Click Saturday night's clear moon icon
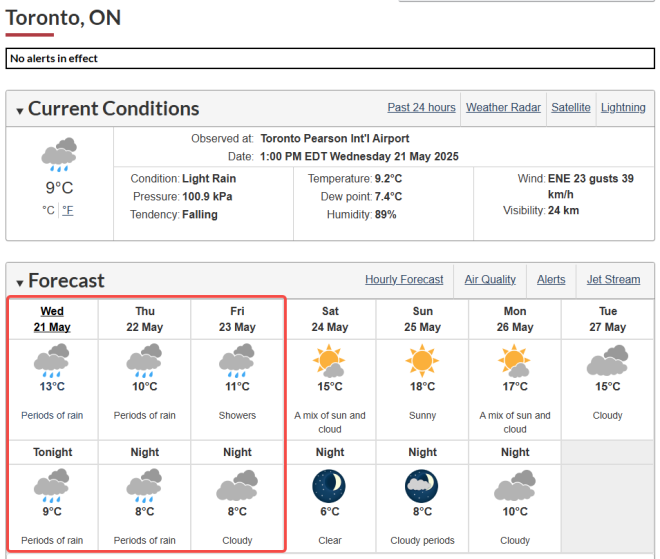The width and height of the screenshot is (660, 559). coord(329,486)
